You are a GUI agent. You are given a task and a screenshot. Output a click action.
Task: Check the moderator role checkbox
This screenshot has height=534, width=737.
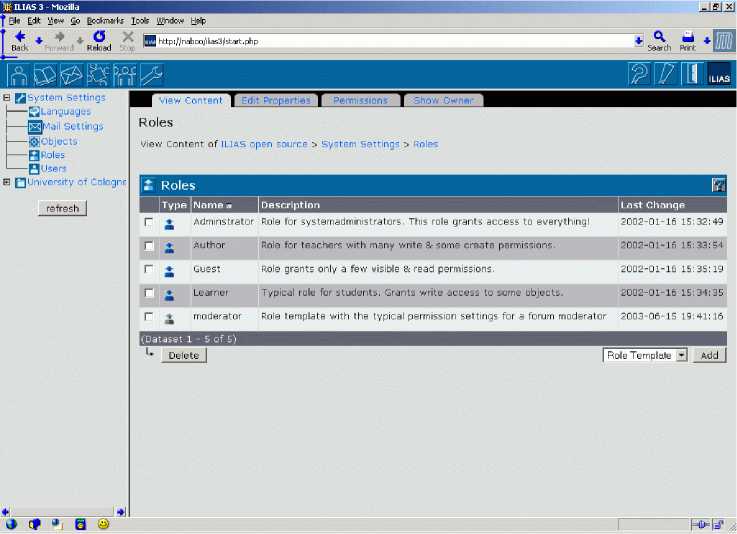149,317
